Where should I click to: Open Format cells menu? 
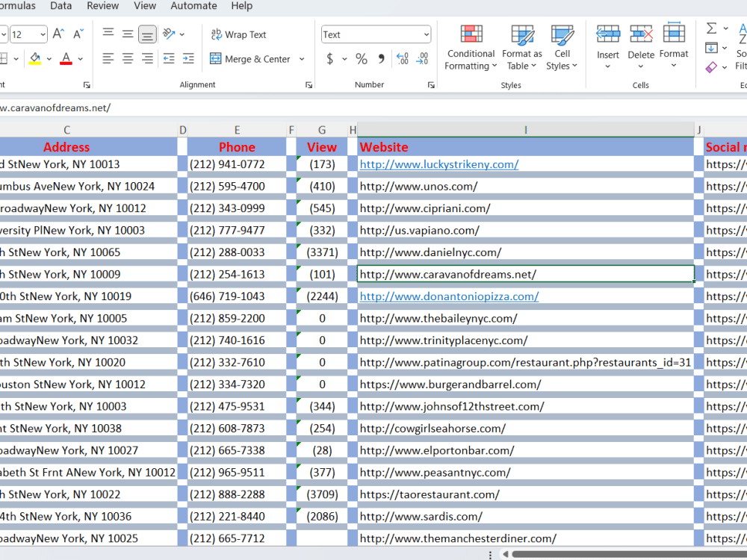(674, 46)
